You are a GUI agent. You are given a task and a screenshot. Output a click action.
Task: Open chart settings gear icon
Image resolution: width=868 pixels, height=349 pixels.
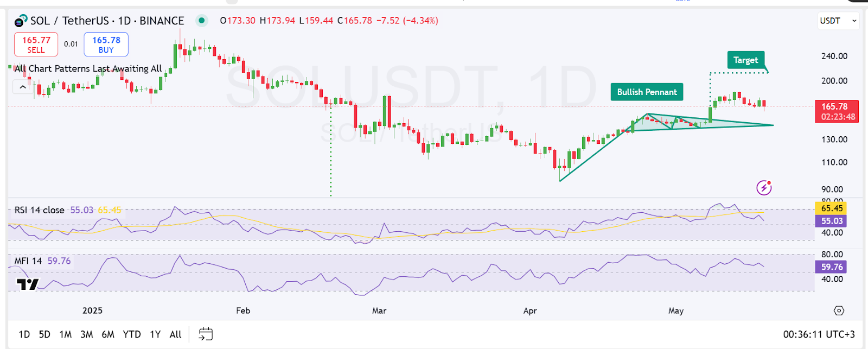point(839,310)
